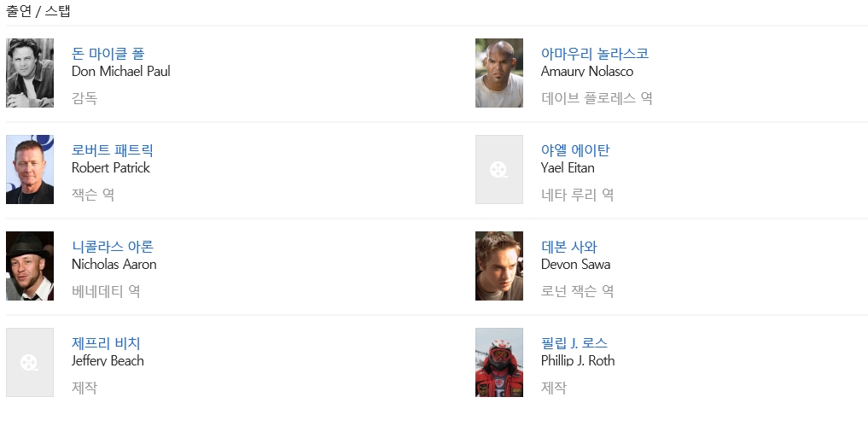Click the film reel placeholder for Jeffery Beach
This screenshot has height=438, width=868.
(30, 362)
